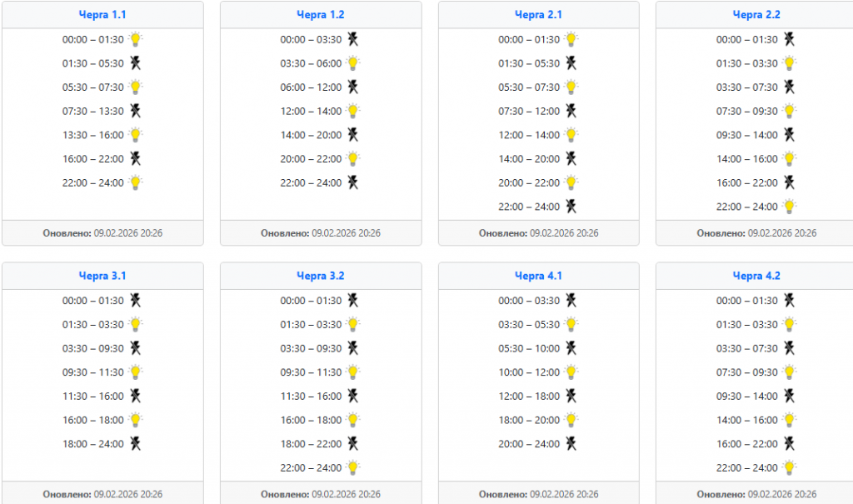Click the Черга 4.1 header link
Screen dimensions: 853x504
pyautogui.click(x=539, y=276)
